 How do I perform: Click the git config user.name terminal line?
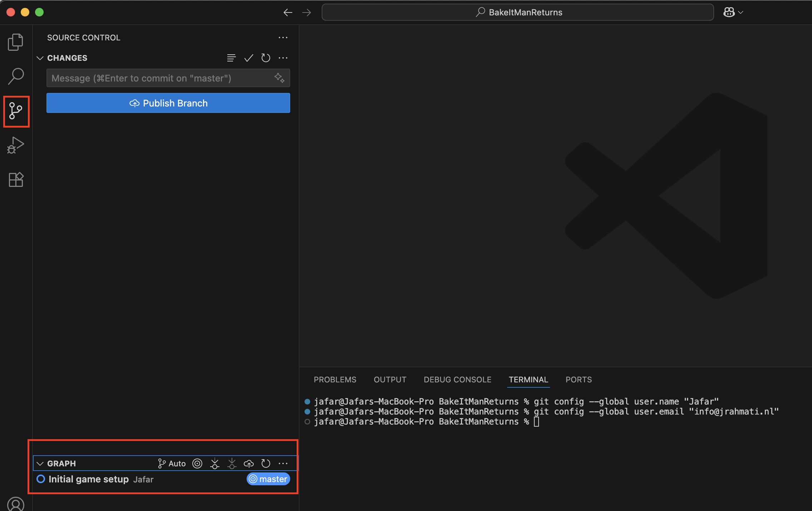click(x=516, y=402)
